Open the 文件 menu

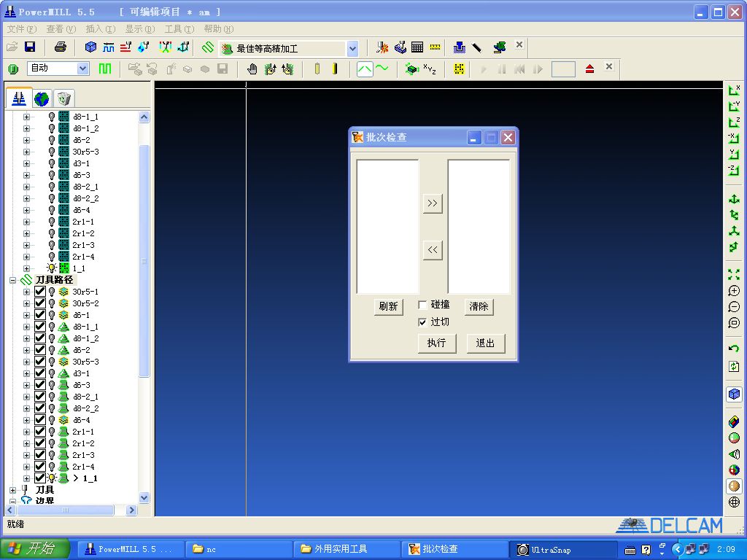[x=21, y=29]
